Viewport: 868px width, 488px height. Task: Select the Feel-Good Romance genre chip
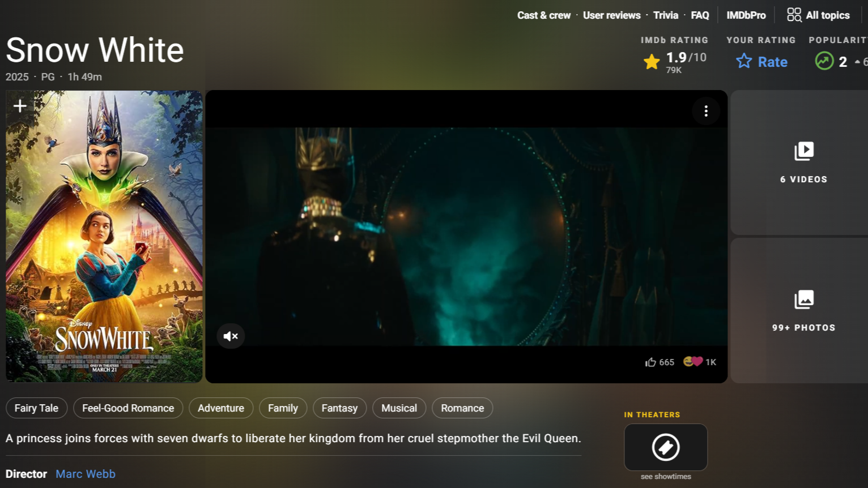128,408
